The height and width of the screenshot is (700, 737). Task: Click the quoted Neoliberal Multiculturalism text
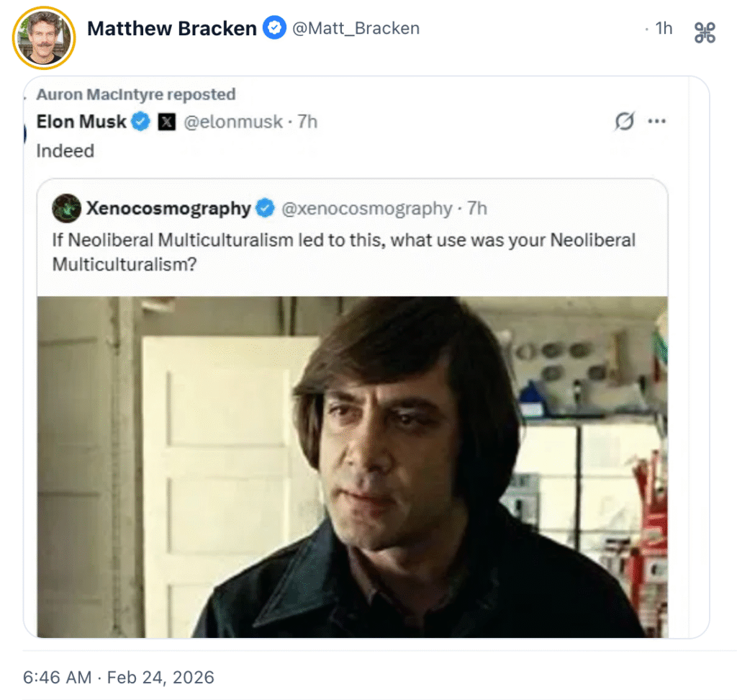[x=343, y=251]
